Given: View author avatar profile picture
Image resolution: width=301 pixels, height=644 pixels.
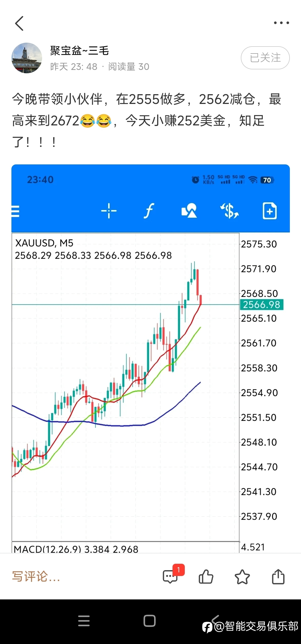Looking at the screenshot, I should tap(27, 58).
